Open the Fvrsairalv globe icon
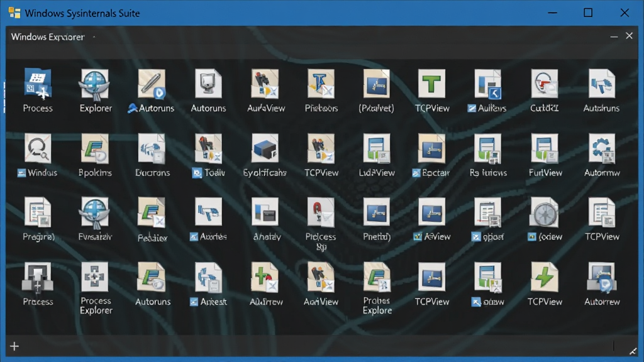Image resolution: width=644 pixels, height=362 pixels. point(95,212)
